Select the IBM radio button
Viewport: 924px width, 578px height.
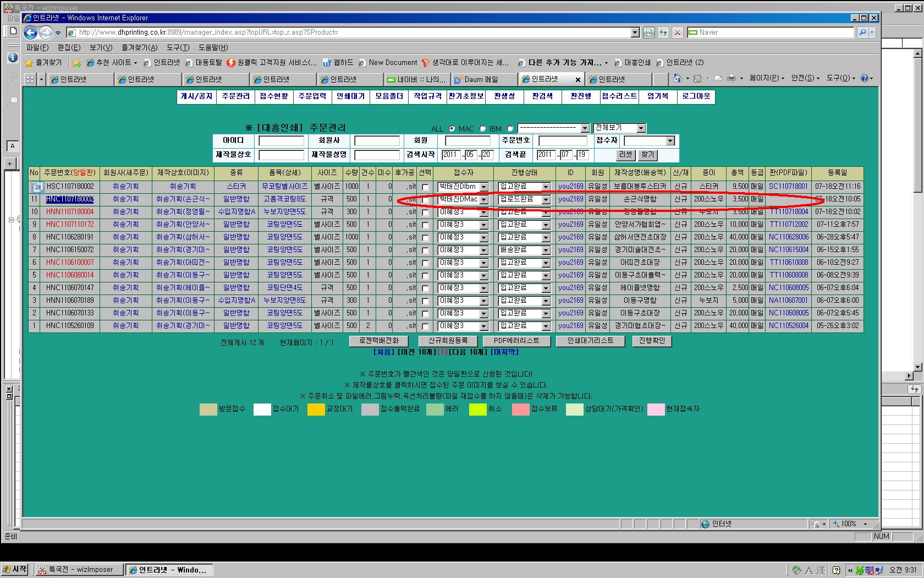tap(510, 129)
